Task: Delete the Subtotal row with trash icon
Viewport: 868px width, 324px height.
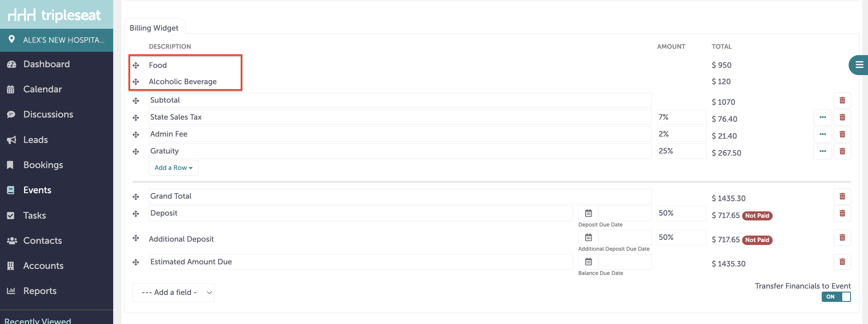Action: point(842,101)
